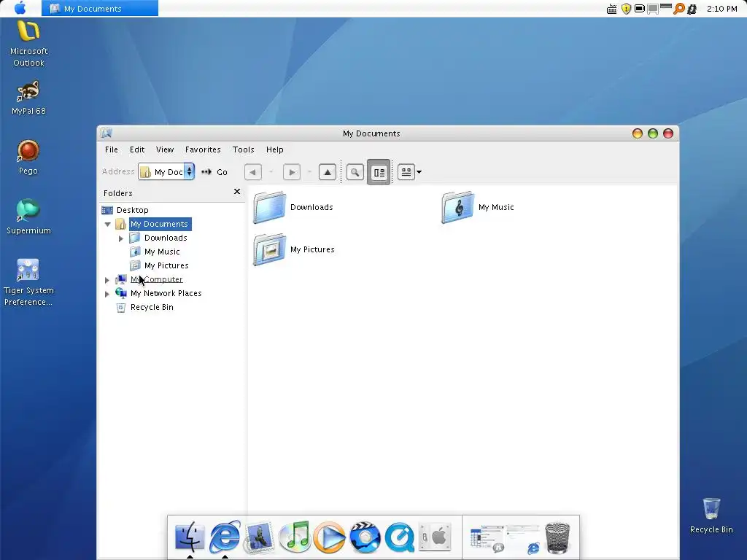Open Tiger System Preferences desktop shortcut
The width and height of the screenshot is (747, 560).
click(28, 282)
